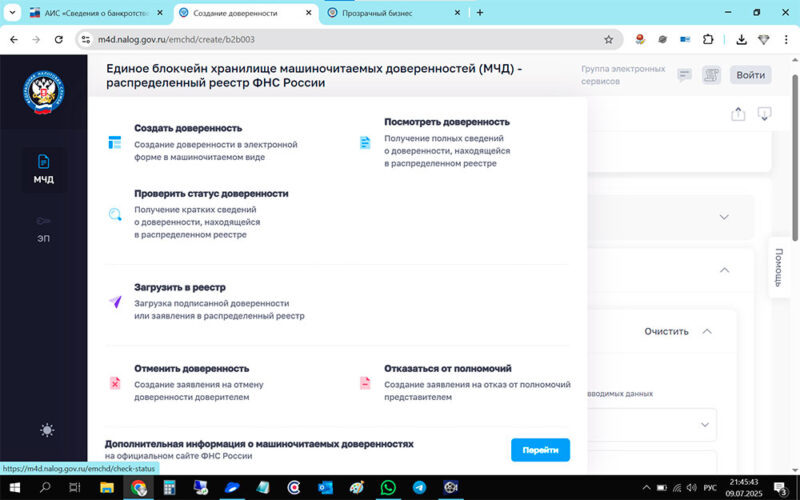Click the Отказаться от полномочий icon
The height and width of the screenshot is (500, 800).
point(365,383)
